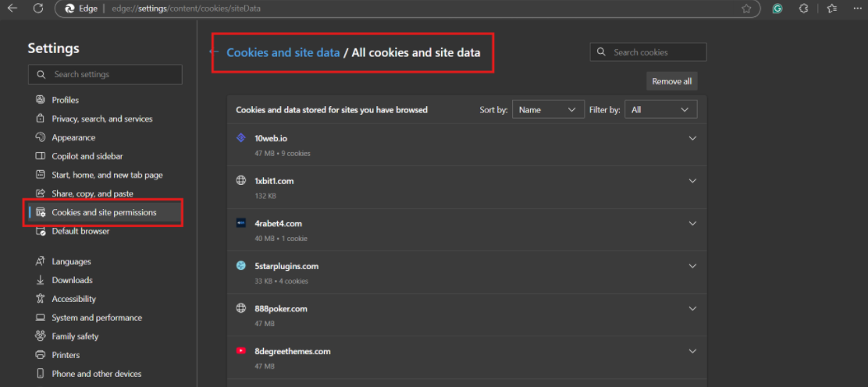Open Family safety settings
Screen dimensions: 868x387
click(75, 336)
